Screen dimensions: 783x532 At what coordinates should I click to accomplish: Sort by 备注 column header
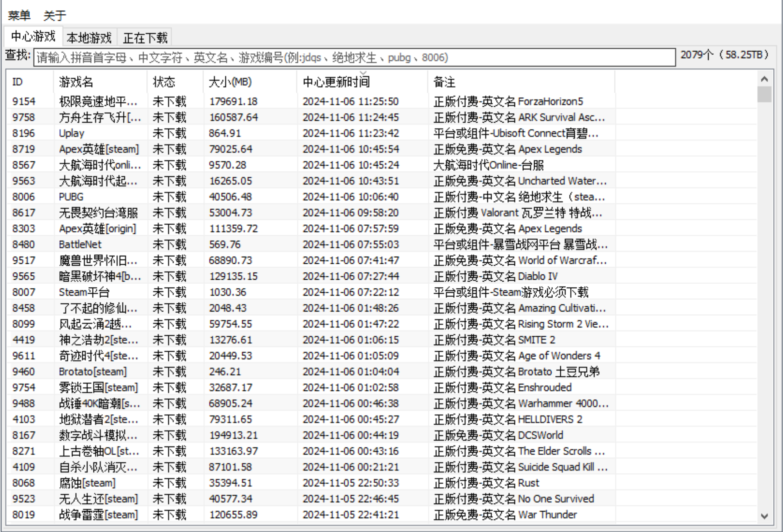[x=522, y=82]
